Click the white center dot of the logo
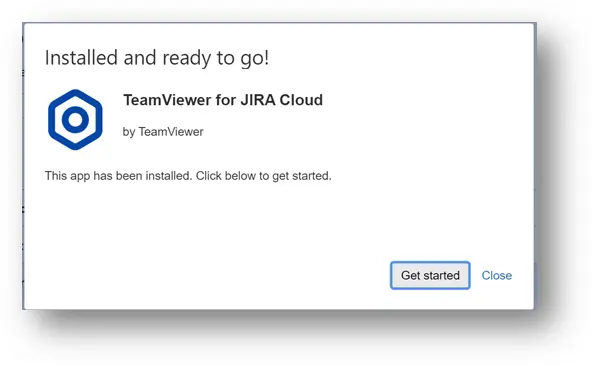 pyautogui.click(x=75, y=120)
